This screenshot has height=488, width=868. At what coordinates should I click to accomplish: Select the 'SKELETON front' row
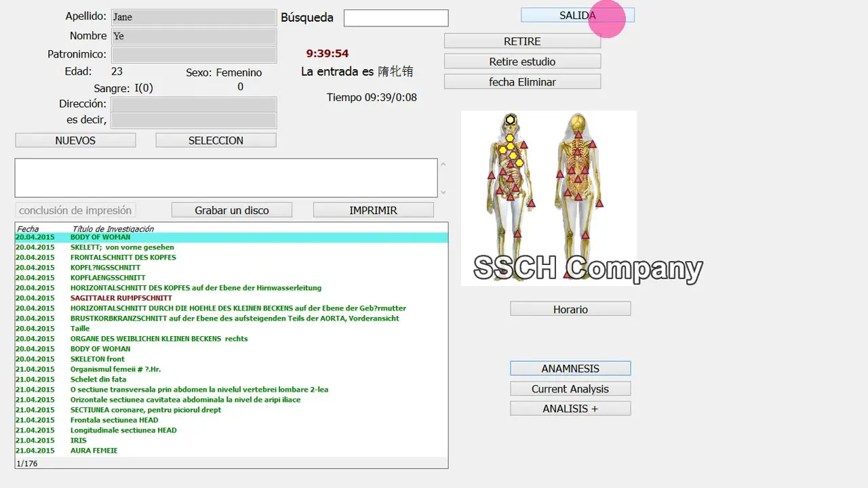coord(231,359)
